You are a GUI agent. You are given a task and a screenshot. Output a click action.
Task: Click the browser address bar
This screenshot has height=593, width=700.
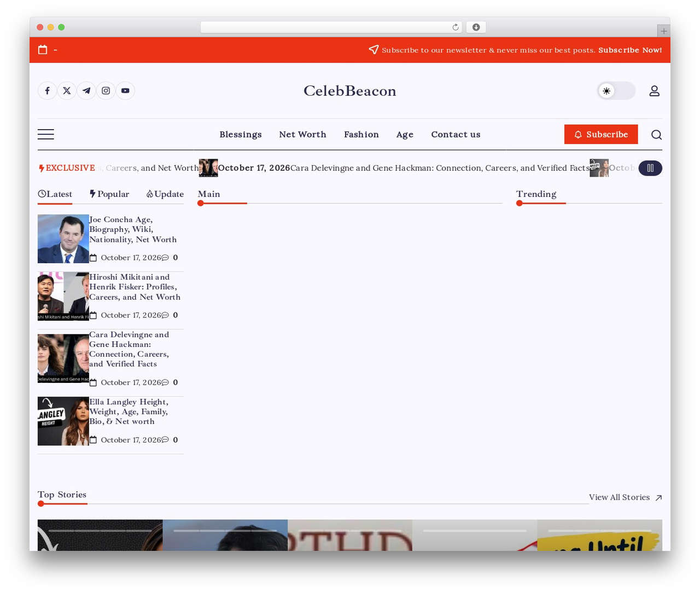point(331,27)
